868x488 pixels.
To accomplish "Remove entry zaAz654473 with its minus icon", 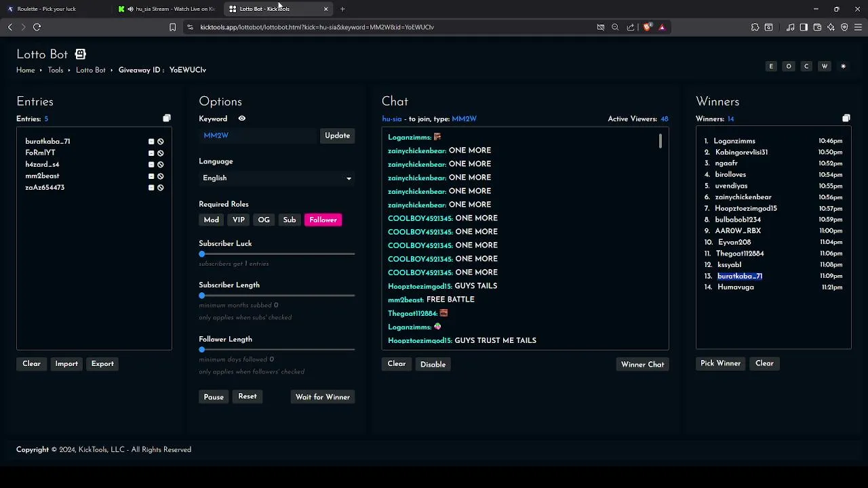I will coord(151,188).
